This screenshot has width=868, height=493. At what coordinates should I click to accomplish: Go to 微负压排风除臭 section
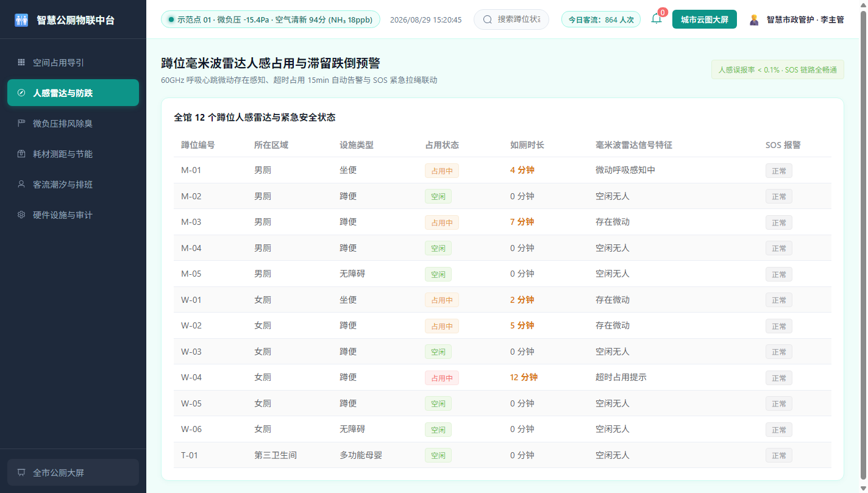click(x=73, y=123)
